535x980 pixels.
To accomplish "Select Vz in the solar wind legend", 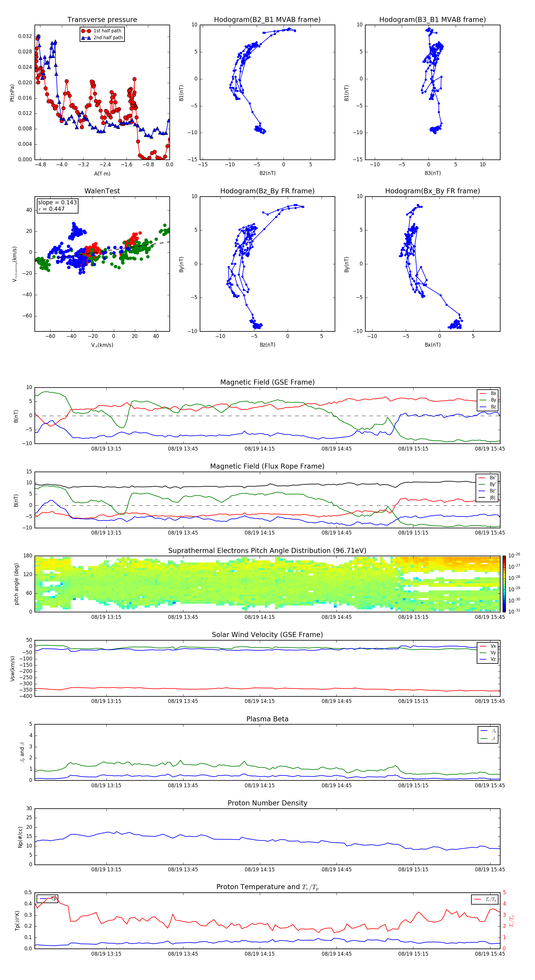I will point(488,659).
